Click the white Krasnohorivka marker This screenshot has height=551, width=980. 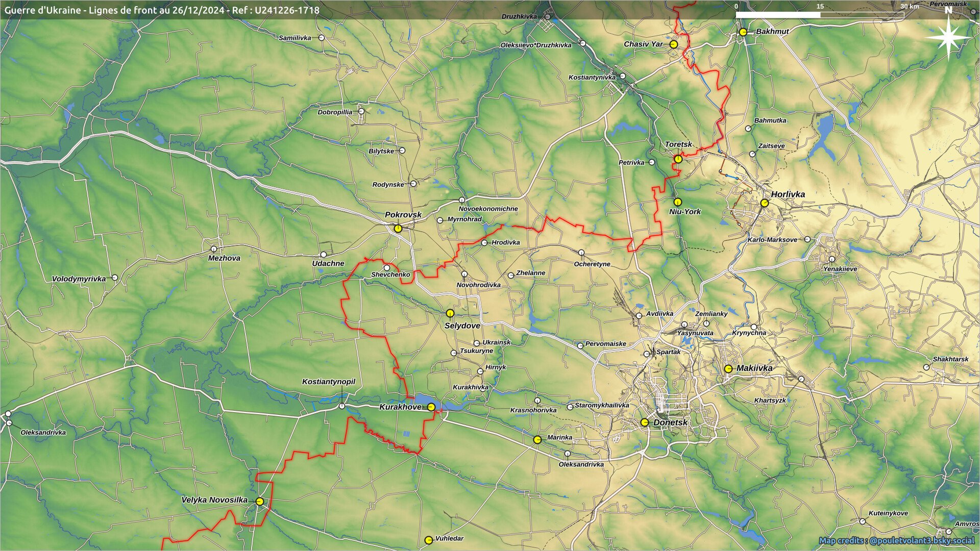pos(537,401)
